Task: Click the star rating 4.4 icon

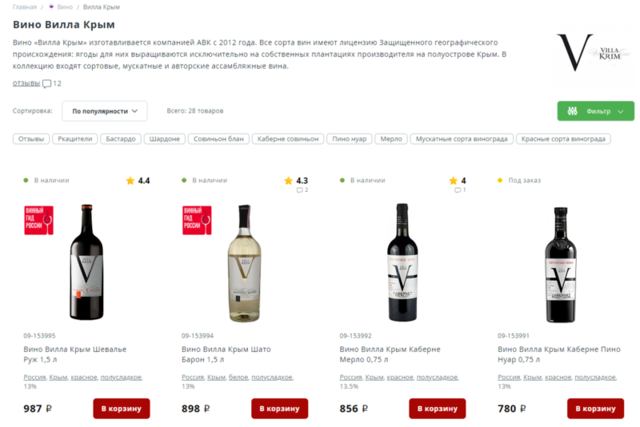Action: [x=130, y=181]
